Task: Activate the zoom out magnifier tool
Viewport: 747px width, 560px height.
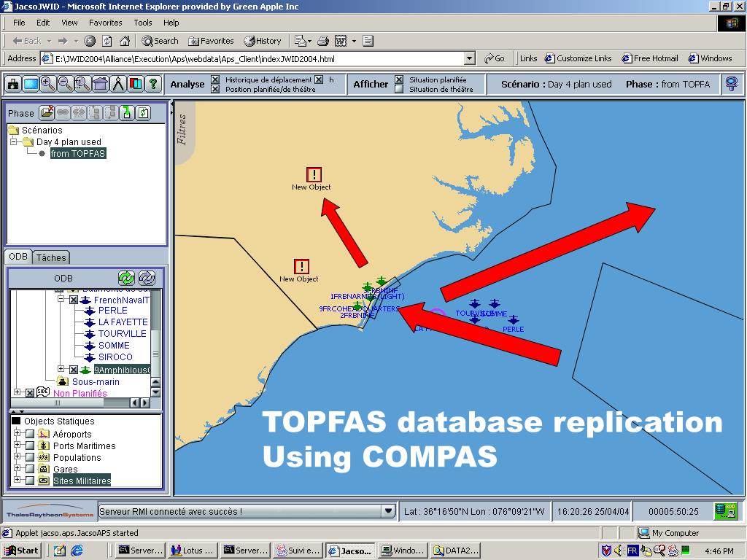Action: pos(66,85)
